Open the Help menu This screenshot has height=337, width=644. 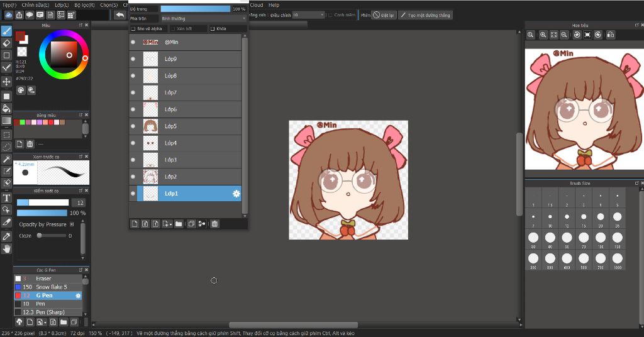tap(274, 5)
